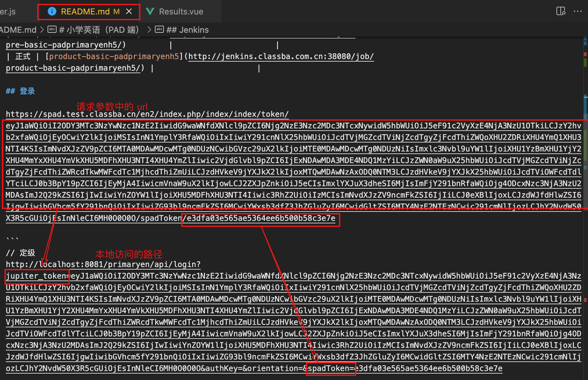The height and width of the screenshot is (380, 588).
Task: Click the Vue icon on Results.vue tab
Action: click(x=150, y=12)
